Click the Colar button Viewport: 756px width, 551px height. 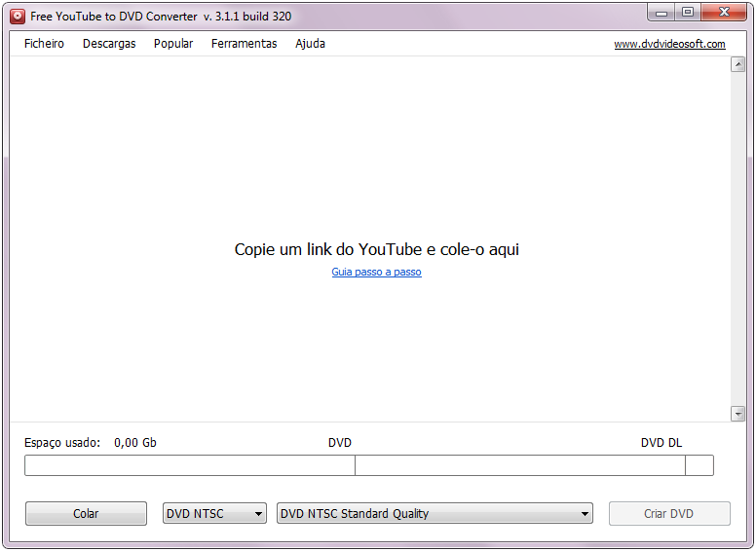click(86, 513)
